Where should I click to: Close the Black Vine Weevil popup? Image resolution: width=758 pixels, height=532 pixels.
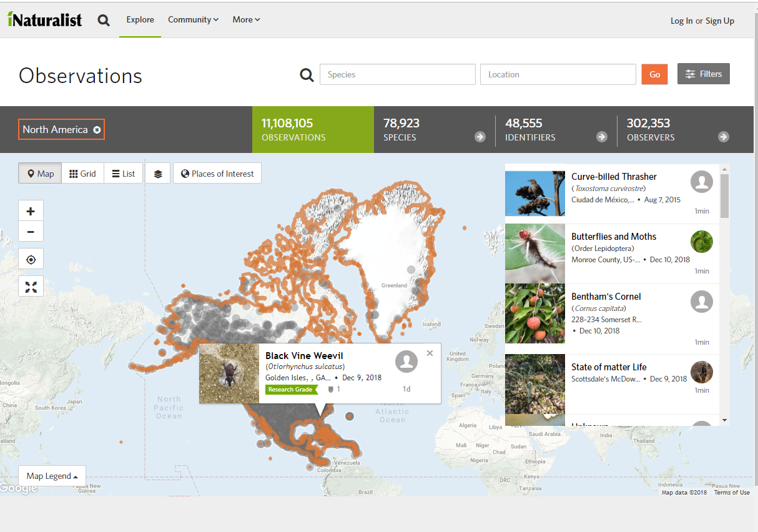[430, 353]
